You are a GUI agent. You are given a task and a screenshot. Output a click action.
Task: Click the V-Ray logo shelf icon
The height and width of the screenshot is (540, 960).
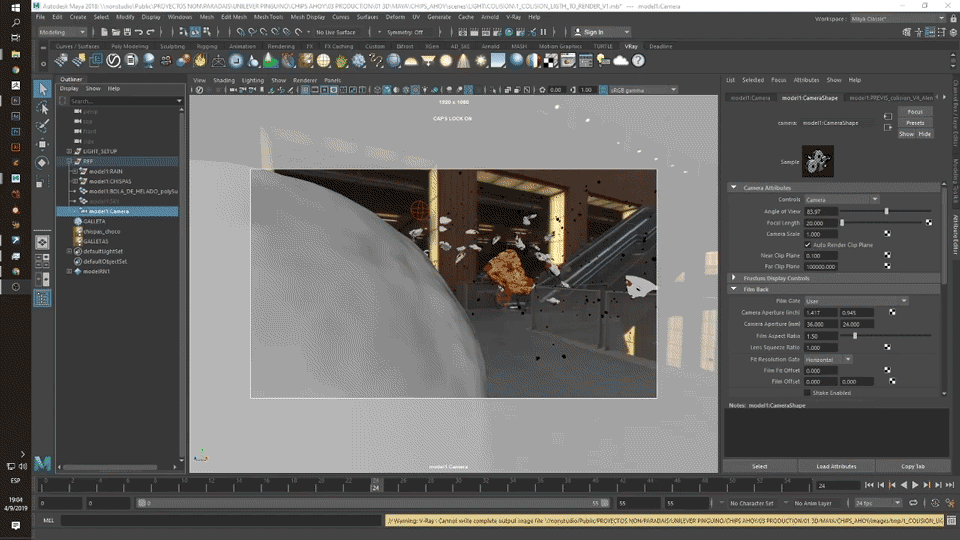pos(113,61)
